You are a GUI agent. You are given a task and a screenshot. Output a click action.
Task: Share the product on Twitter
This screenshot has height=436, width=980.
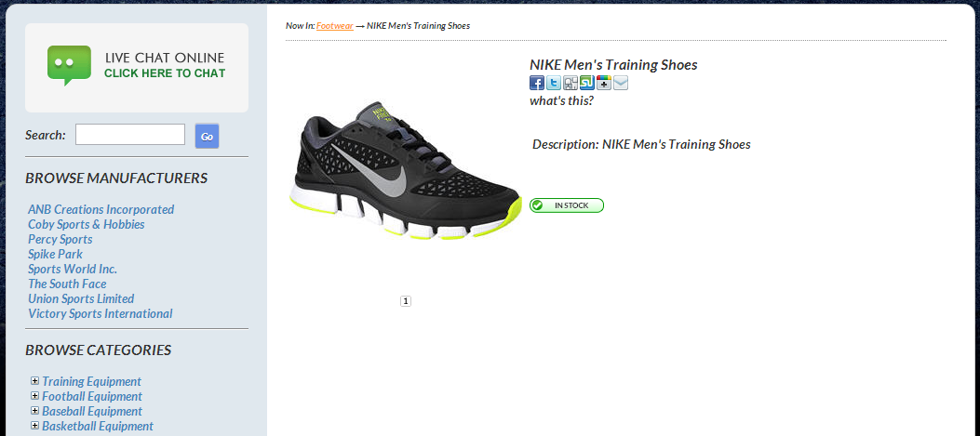[x=553, y=83]
